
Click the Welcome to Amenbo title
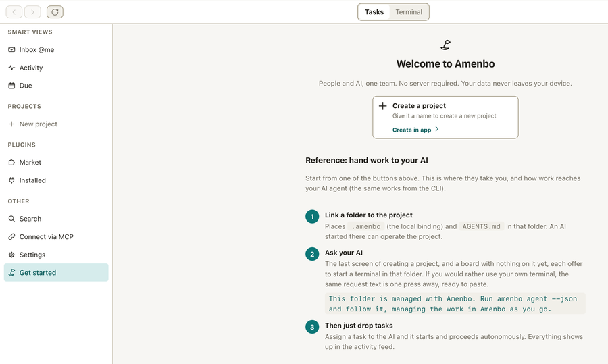tap(446, 64)
